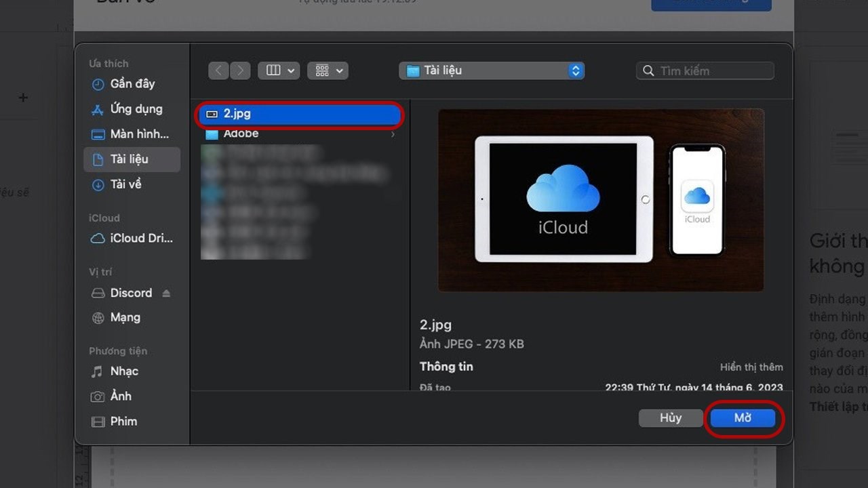Open the group-by grid dropdown
Screen dimensions: 868x488
328,70
